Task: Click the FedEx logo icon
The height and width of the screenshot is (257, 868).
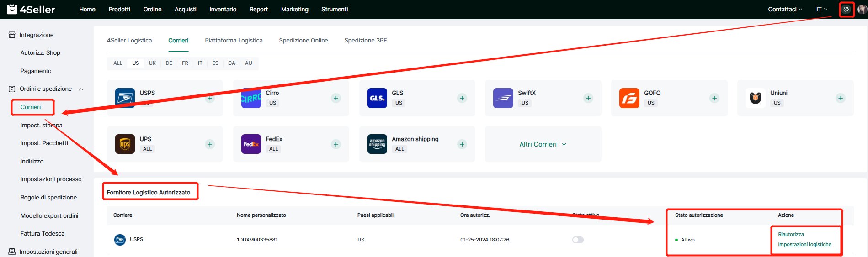Action: point(251,144)
